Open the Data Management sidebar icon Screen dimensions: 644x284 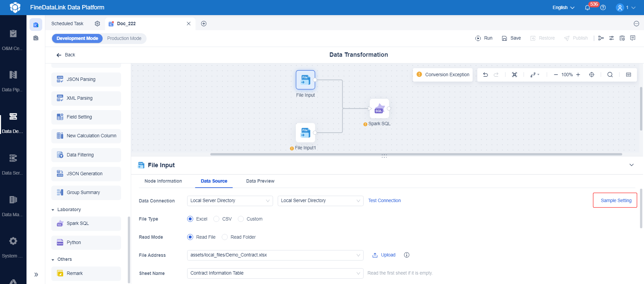click(x=13, y=200)
